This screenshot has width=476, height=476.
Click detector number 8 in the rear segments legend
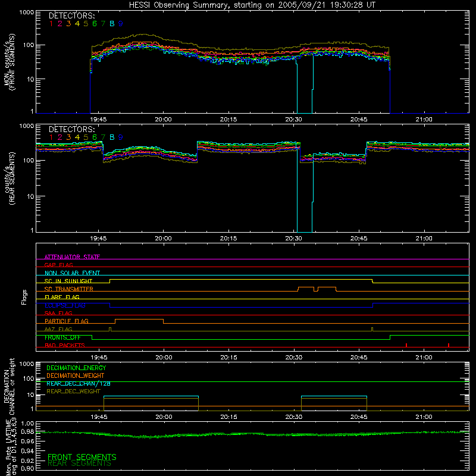click(112, 137)
